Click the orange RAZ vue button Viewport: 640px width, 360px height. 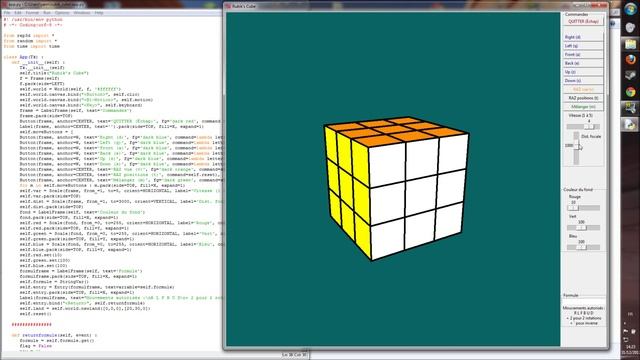pos(583,89)
